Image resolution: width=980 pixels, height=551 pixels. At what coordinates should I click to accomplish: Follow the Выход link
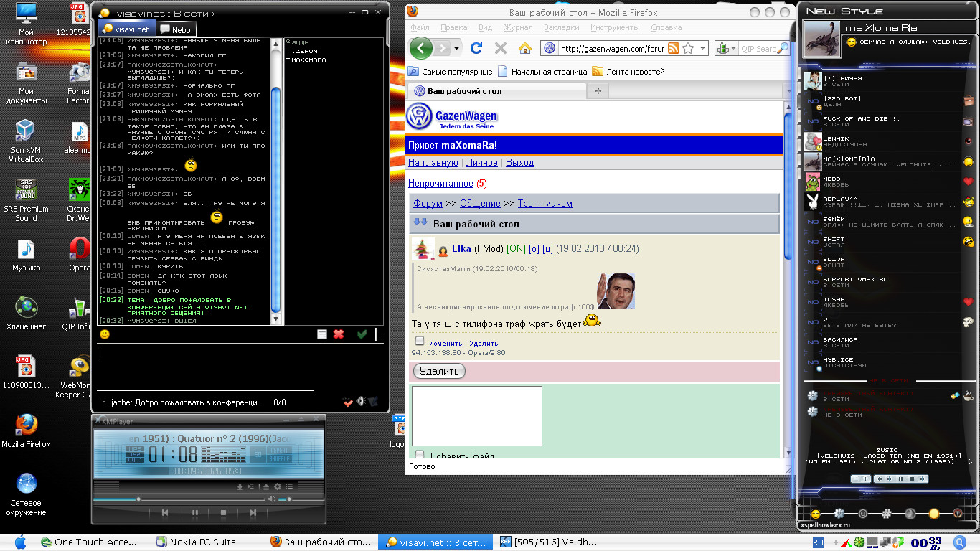(519, 163)
